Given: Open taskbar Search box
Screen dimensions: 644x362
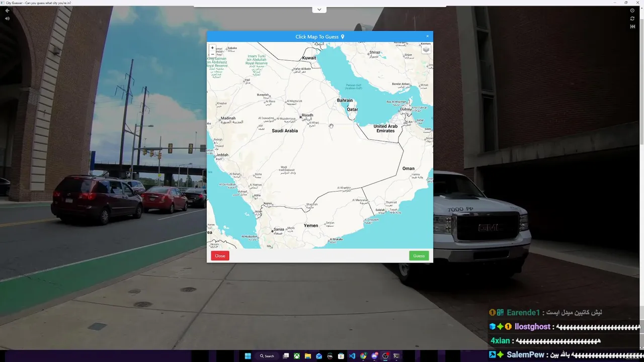Looking at the screenshot, I should coord(267,356).
